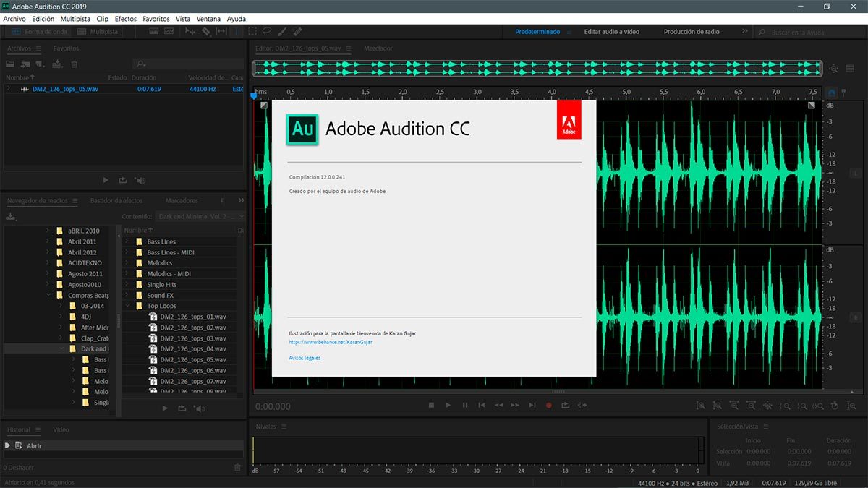Select the Marquee Selection tool

(252, 31)
